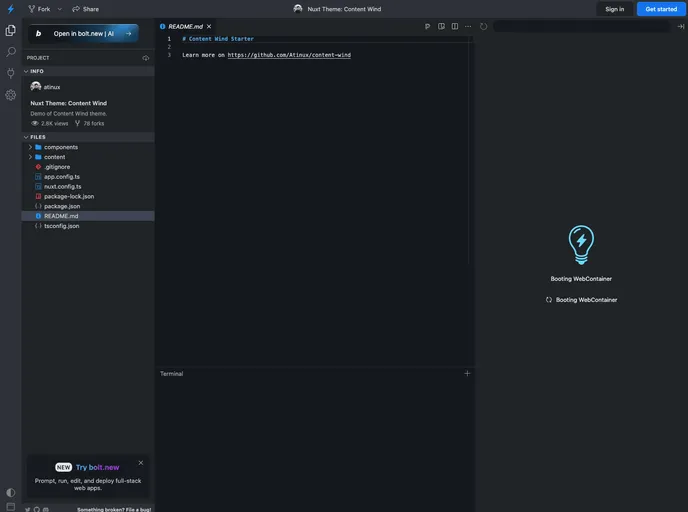The width and height of the screenshot is (688, 512).
Task: Open app.config.ts file
Action: [88, 176]
